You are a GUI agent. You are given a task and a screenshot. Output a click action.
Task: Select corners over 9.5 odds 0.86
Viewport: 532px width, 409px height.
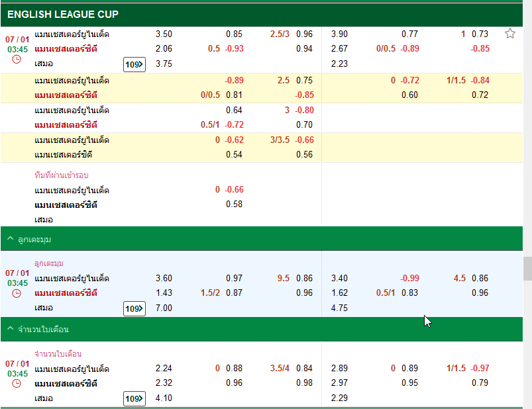pyautogui.click(x=304, y=279)
